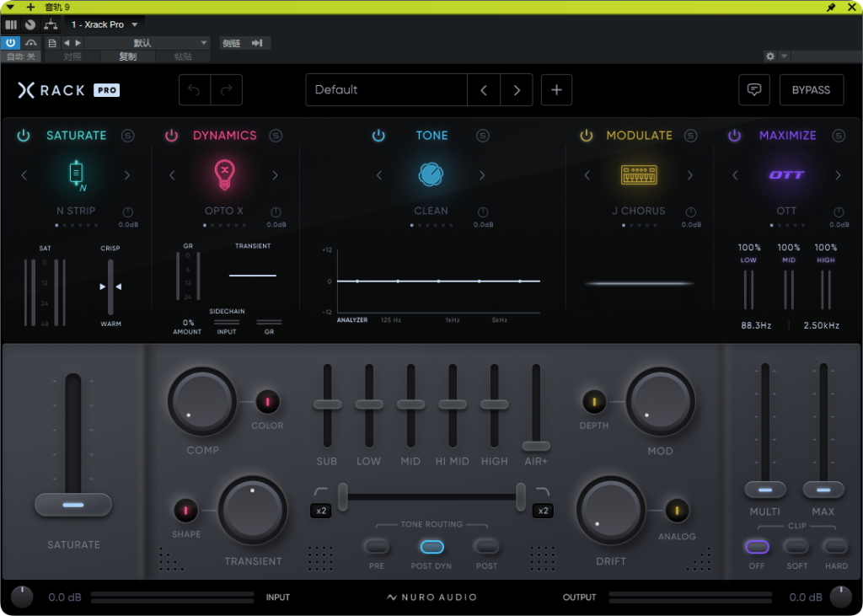Click the host preset file icon
The width and height of the screenshot is (863, 616).
click(x=52, y=43)
